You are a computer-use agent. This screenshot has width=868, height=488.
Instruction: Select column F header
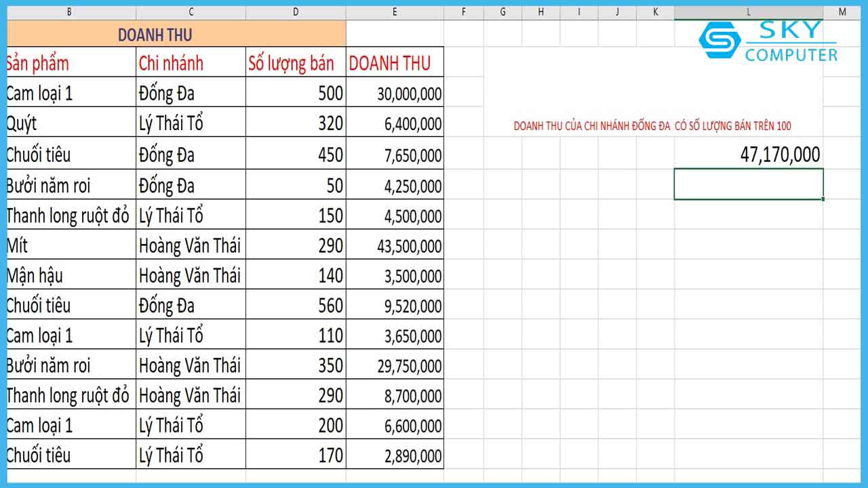(x=464, y=12)
